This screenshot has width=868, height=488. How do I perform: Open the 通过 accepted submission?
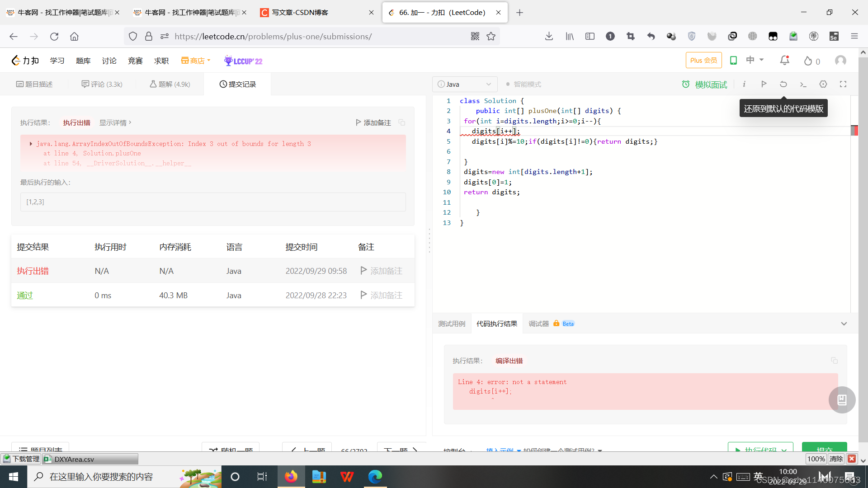[x=25, y=295]
